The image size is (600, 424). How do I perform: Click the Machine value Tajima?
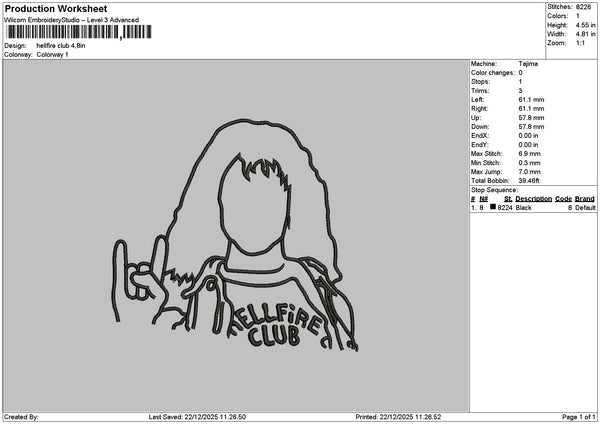tap(528, 64)
